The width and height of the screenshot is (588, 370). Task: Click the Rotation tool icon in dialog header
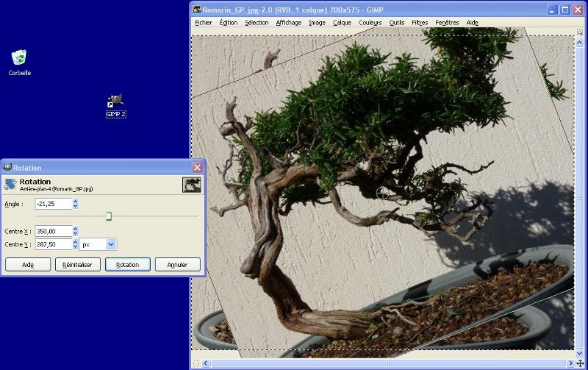10,184
